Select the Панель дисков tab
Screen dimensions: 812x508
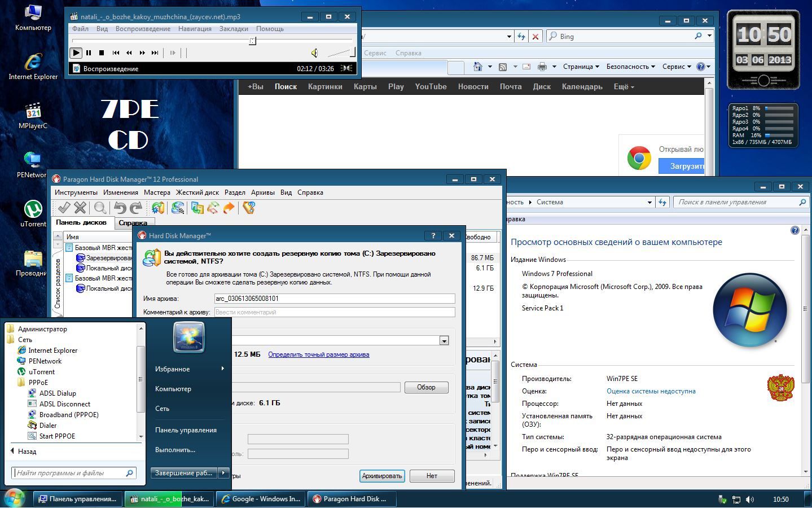[x=81, y=222]
